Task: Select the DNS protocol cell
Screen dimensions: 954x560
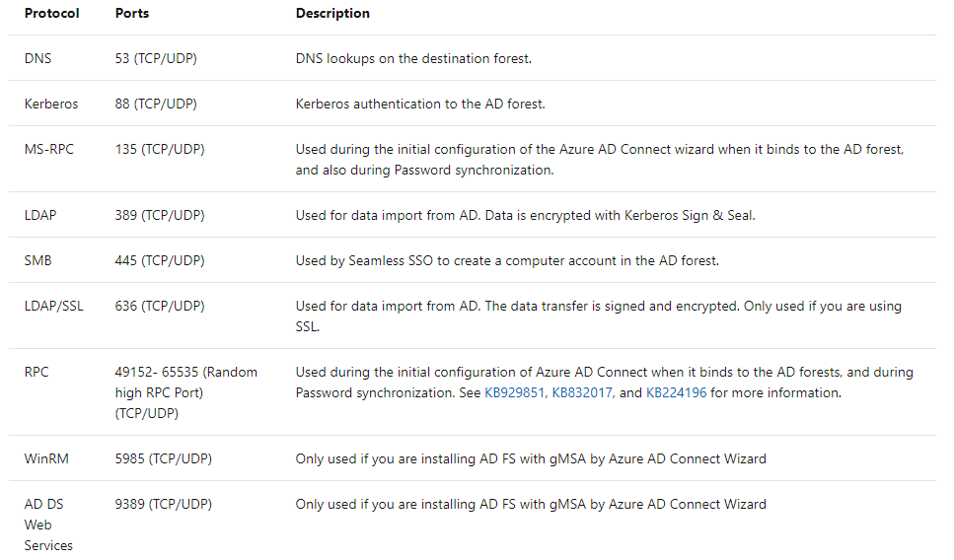Action: [x=37, y=58]
